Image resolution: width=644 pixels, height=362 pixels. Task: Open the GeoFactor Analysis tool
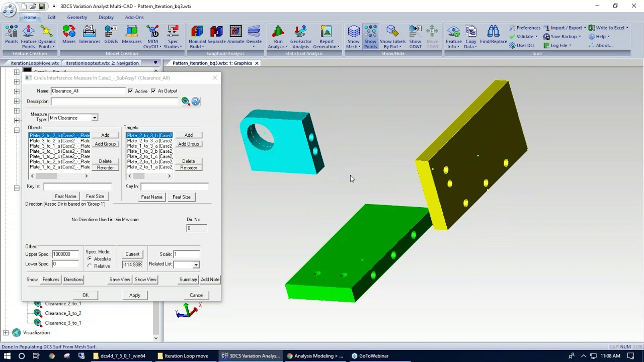(301, 37)
